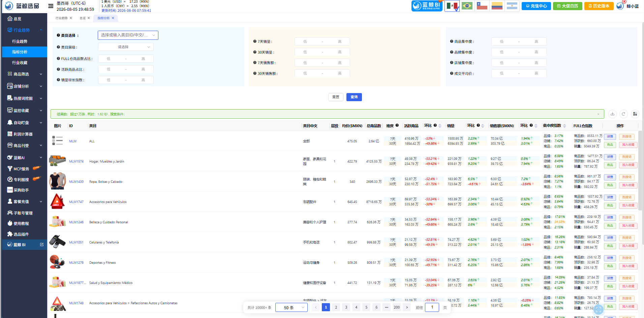Open the 类目层级 dropdown
This screenshot has width=644, height=318.
click(126, 47)
